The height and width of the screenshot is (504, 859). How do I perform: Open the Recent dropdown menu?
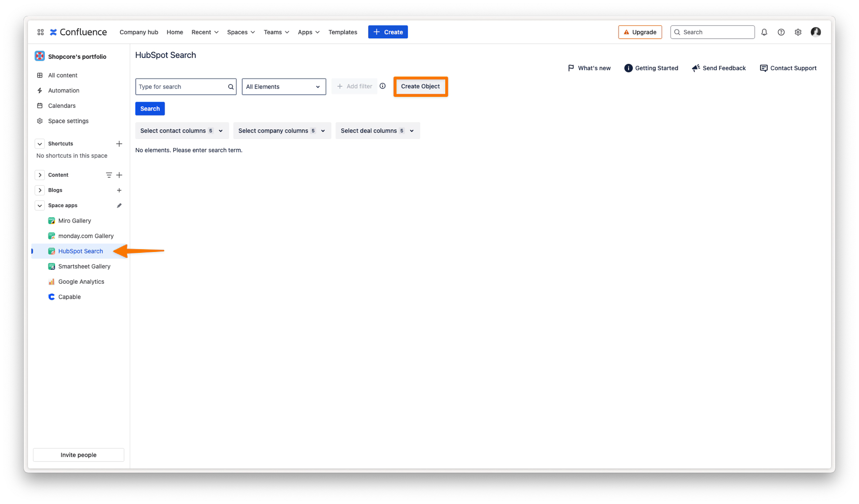(x=205, y=32)
